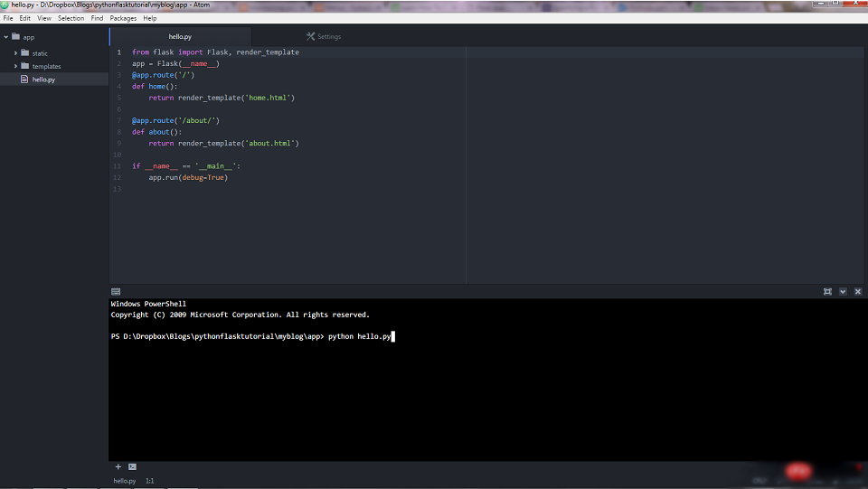
Task: Close the terminal panel
Action: (858, 292)
